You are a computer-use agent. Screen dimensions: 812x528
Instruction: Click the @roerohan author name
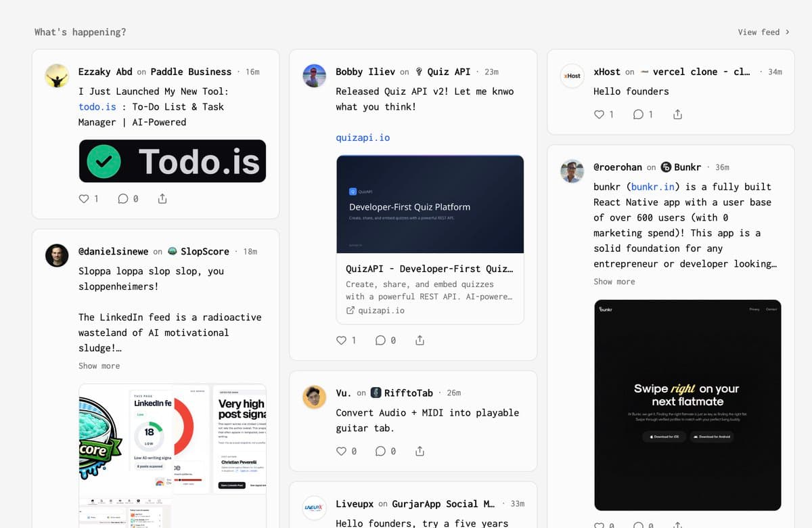tap(618, 167)
